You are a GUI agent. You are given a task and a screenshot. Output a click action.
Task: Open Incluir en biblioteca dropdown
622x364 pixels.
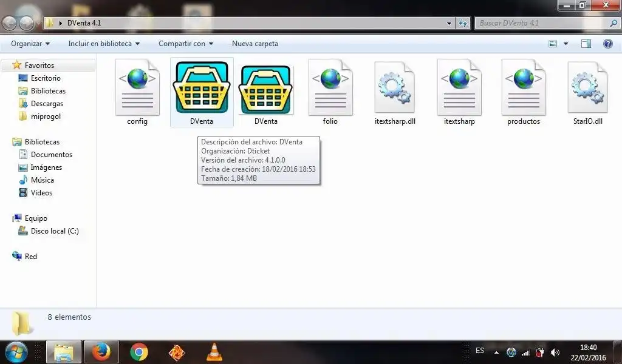[104, 44]
